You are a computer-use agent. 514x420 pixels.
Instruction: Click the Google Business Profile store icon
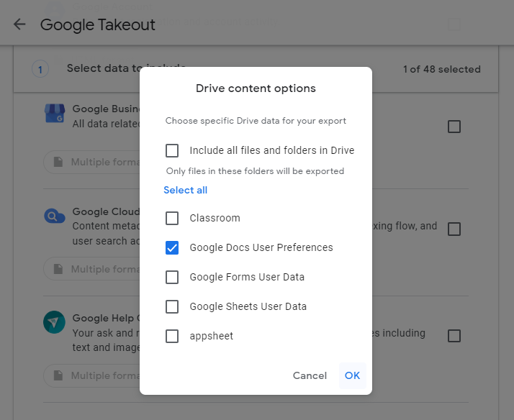point(55,114)
